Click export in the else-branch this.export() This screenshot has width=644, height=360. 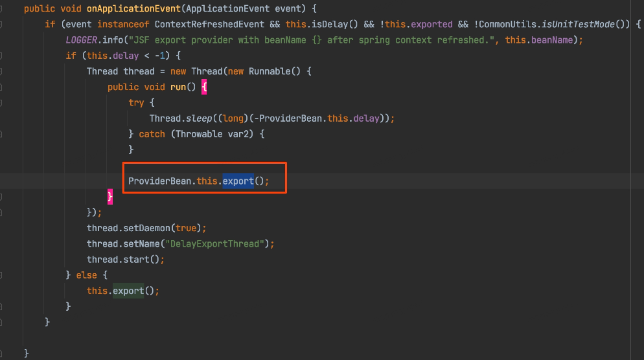point(128,291)
